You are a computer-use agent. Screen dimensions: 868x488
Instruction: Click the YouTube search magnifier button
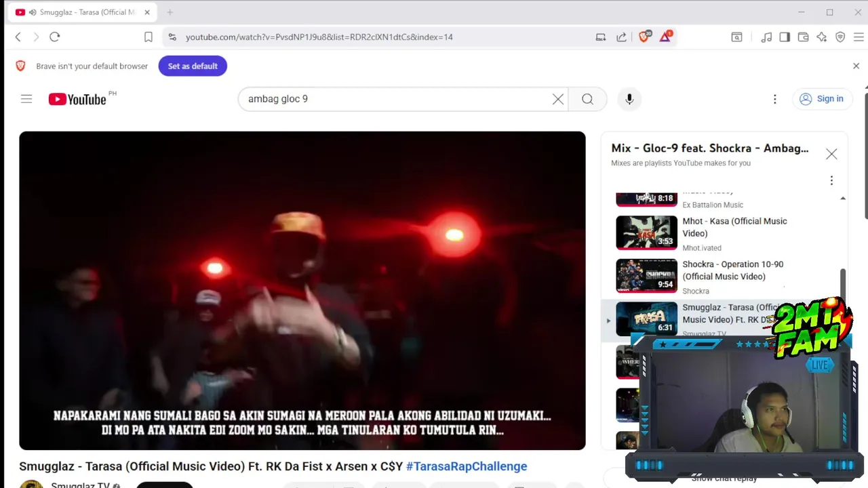587,99
